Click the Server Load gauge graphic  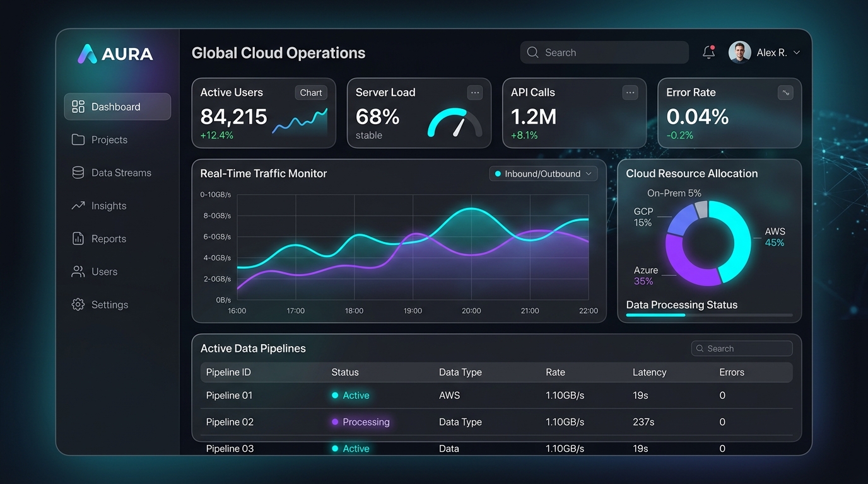[x=455, y=122]
